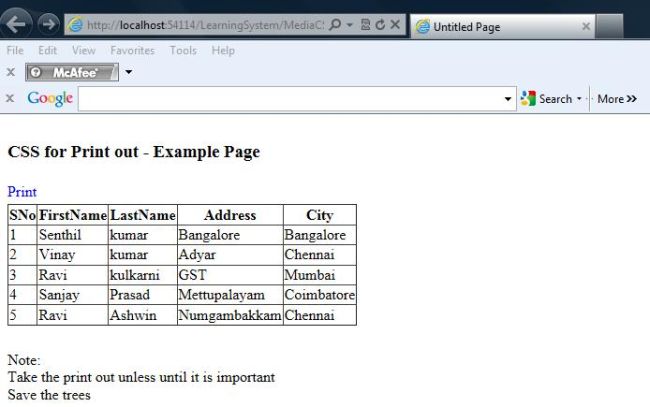The width and height of the screenshot is (650, 407).
Task: Open the Google search box history dropdown
Action: [x=508, y=99]
